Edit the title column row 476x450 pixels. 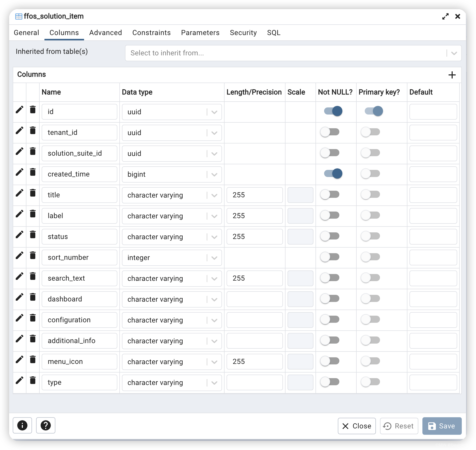(20, 193)
